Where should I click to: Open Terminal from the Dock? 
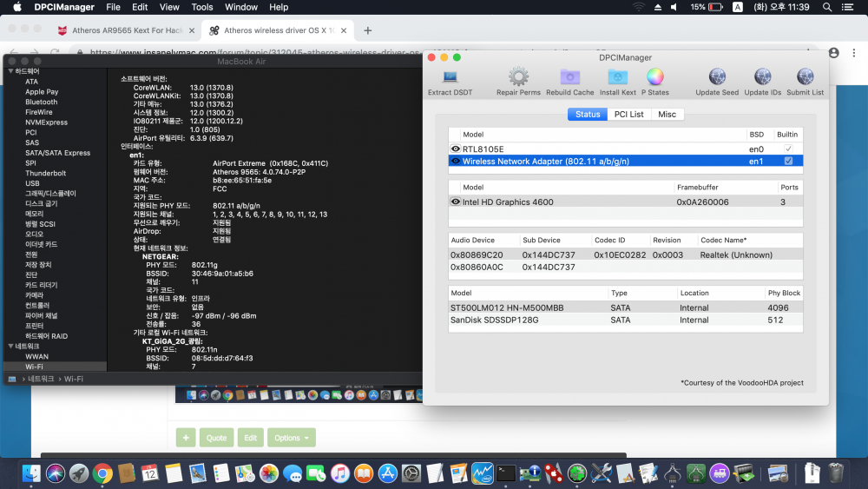coord(506,473)
